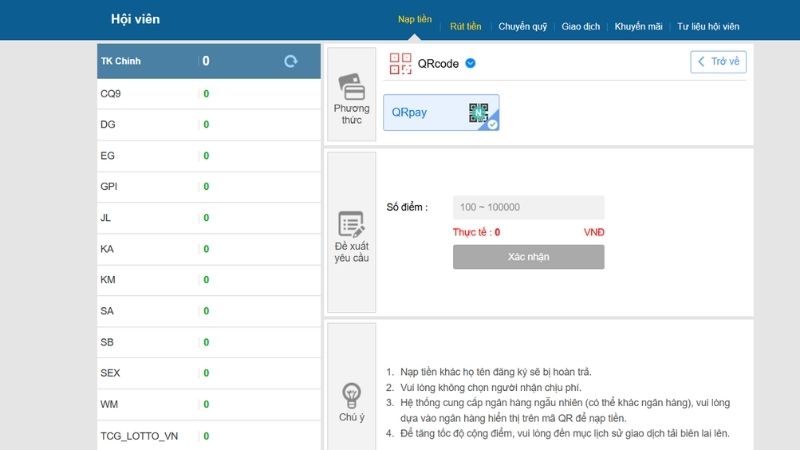Click the Đề xuất yêu cầu form icon
The height and width of the screenshot is (450, 800).
(x=352, y=224)
